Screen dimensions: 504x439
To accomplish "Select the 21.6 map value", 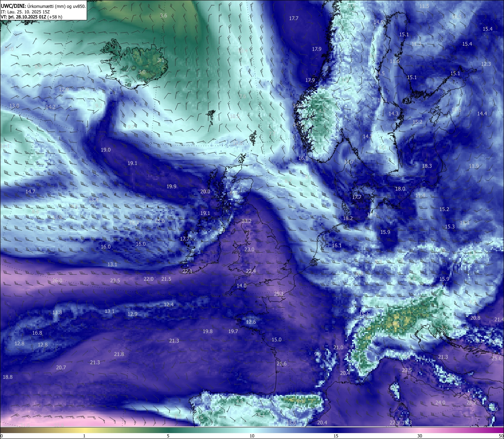I will coord(282,364).
